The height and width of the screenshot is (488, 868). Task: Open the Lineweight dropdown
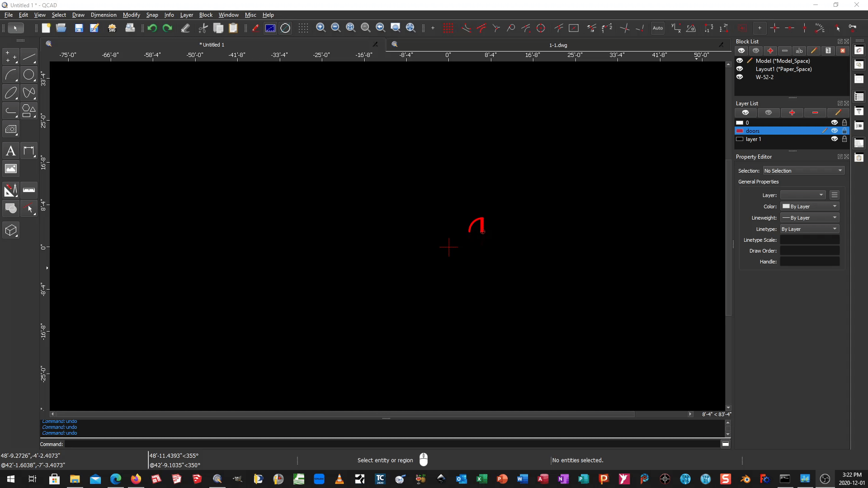[809, 217]
